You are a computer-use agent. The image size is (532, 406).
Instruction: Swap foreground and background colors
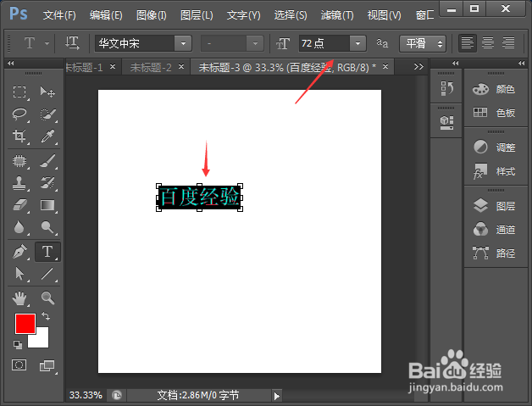[46, 316]
